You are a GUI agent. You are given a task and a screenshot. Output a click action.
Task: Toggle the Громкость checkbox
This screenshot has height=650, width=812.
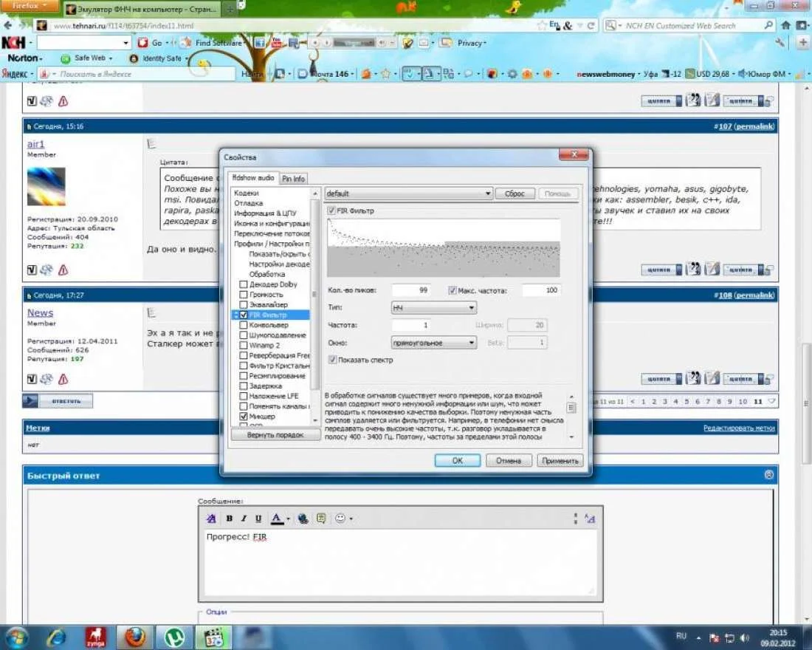click(x=244, y=295)
